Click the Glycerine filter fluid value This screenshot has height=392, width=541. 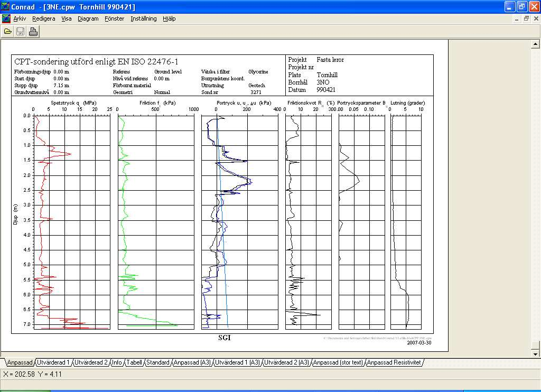[x=258, y=71]
